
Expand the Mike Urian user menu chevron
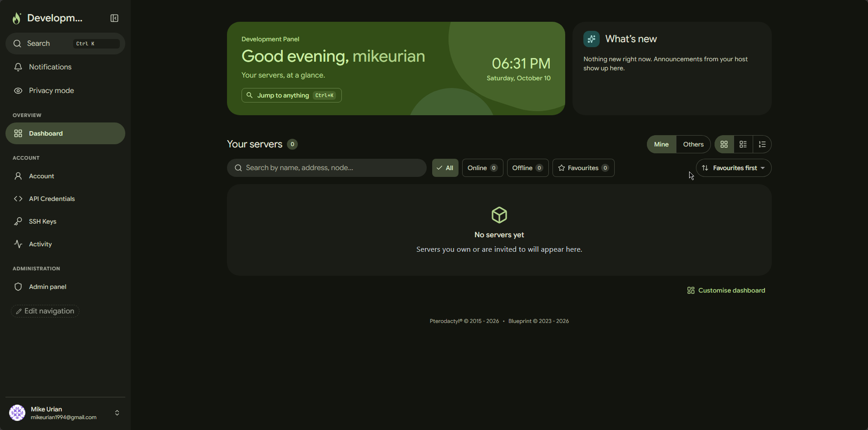click(117, 413)
